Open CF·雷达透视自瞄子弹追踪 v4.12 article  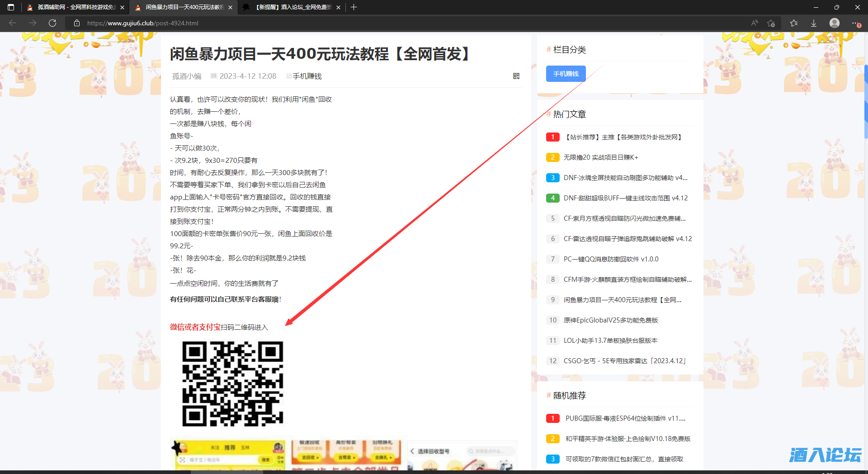627,239
